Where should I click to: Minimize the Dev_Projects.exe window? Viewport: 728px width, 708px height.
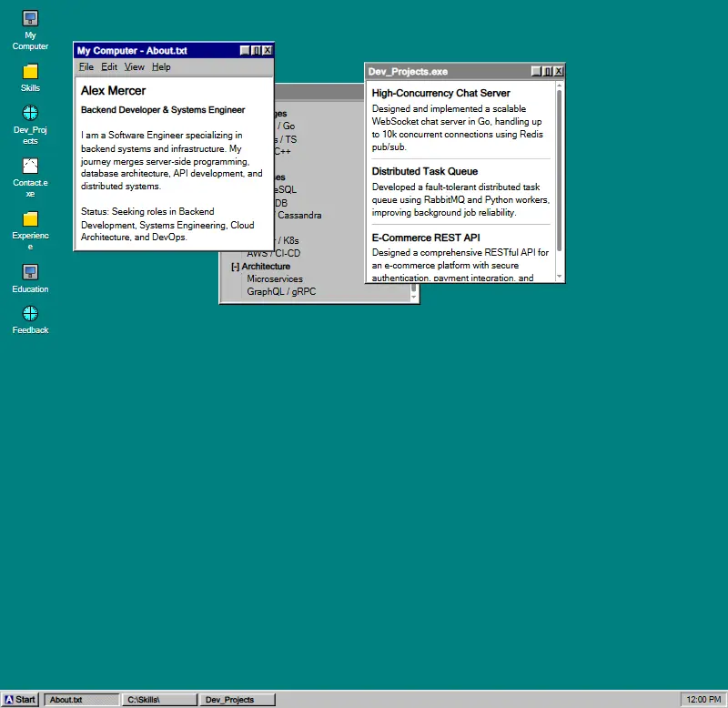coord(536,71)
